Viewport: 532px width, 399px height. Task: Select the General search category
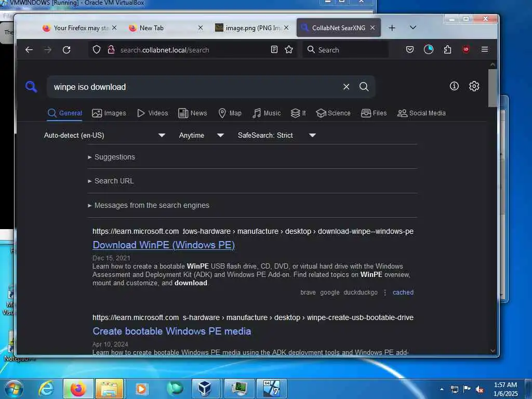[x=65, y=113]
